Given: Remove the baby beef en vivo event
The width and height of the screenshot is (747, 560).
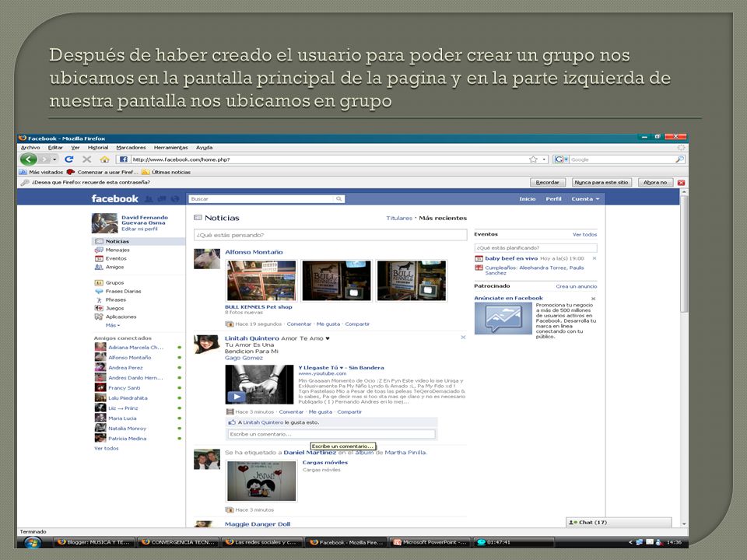Looking at the screenshot, I should [x=594, y=258].
